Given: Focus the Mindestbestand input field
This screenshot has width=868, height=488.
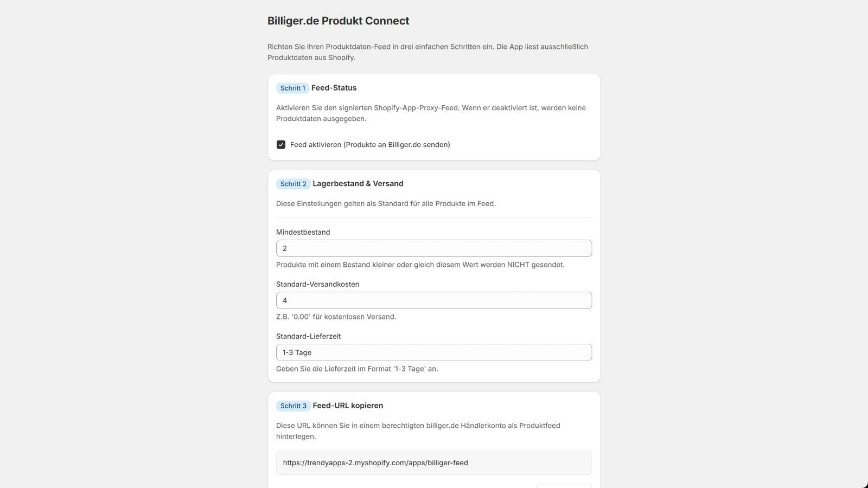Looking at the screenshot, I should tap(434, 248).
